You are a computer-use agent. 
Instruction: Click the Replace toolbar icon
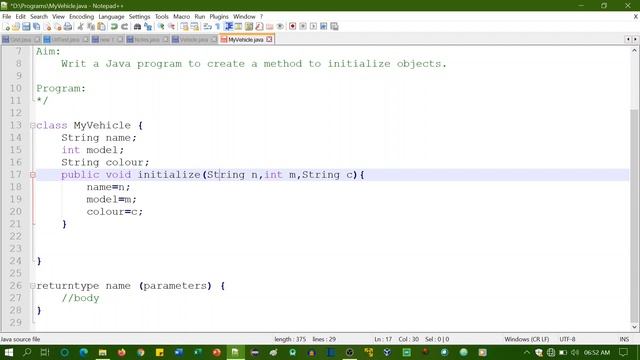148,27
